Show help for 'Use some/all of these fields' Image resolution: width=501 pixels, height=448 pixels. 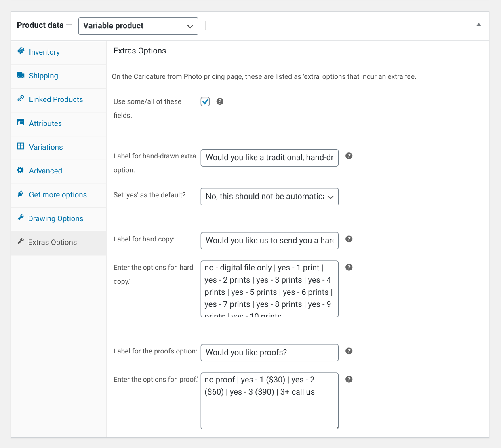pyautogui.click(x=220, y=101)
